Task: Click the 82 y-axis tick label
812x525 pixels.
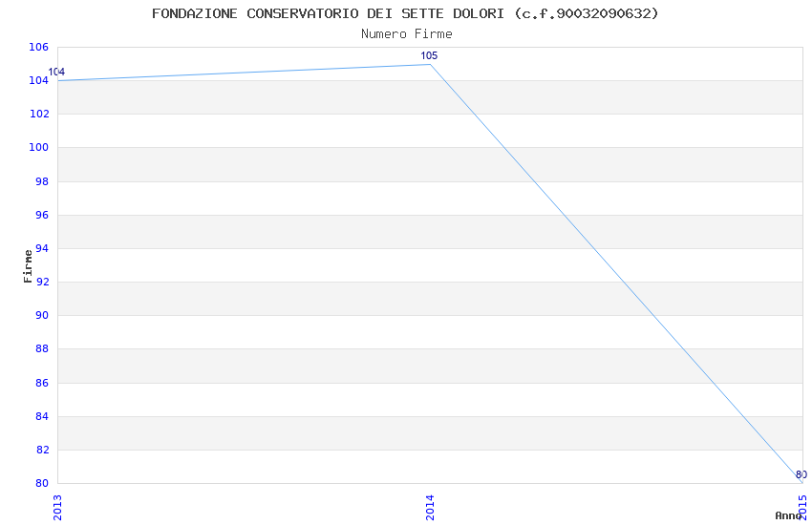Action: click(42, 450)
